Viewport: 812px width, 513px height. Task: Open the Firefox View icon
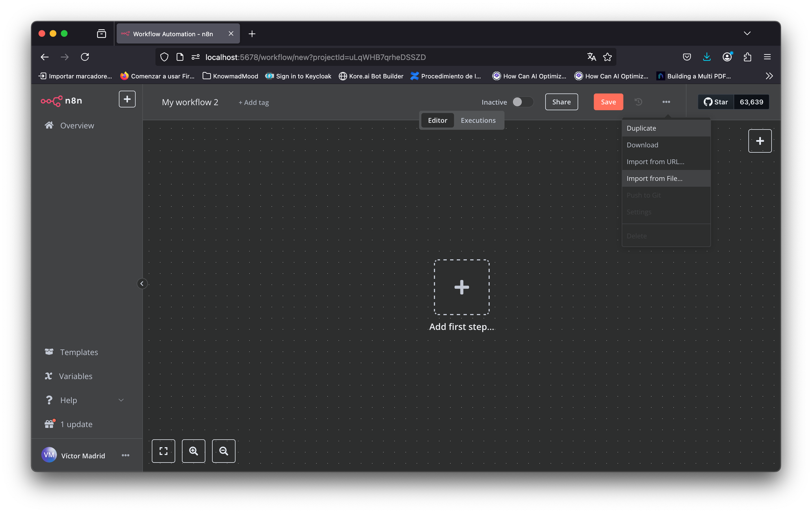pos(101,34)
